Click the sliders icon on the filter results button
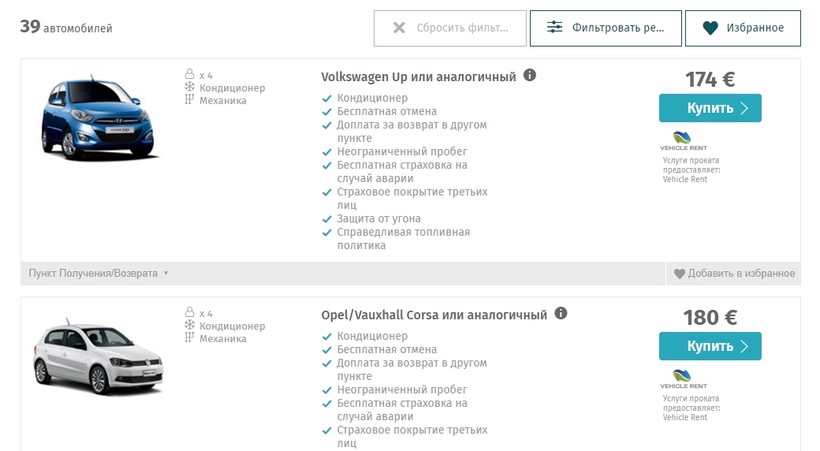 555,28
